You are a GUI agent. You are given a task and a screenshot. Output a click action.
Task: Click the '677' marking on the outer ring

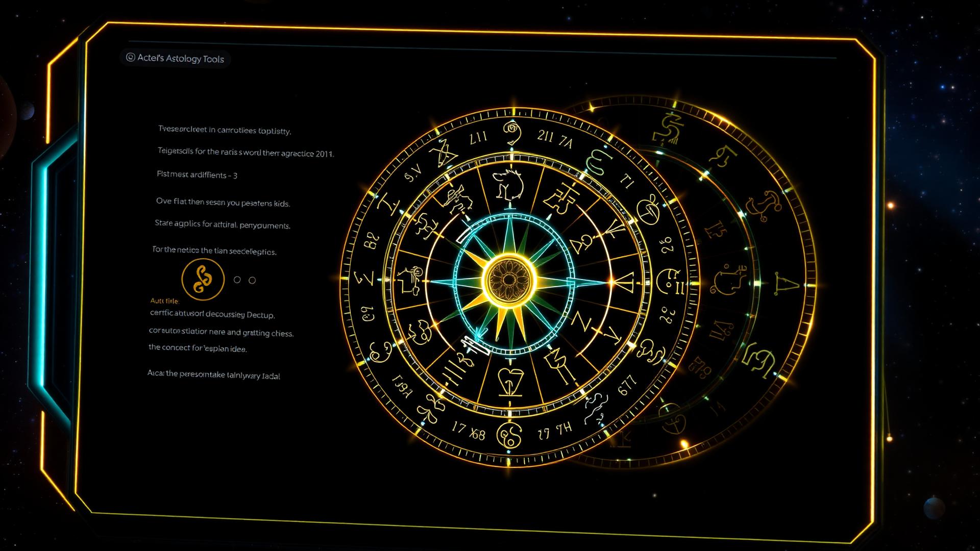point(627,385)
